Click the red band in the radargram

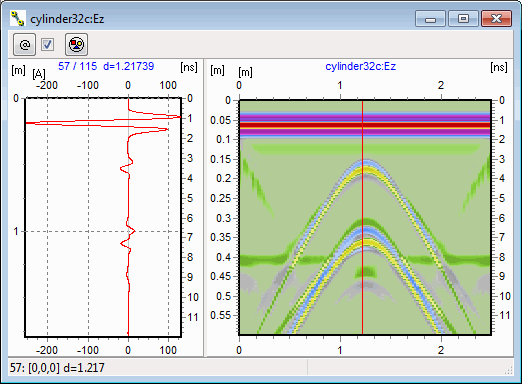click(x=365, y=126)
